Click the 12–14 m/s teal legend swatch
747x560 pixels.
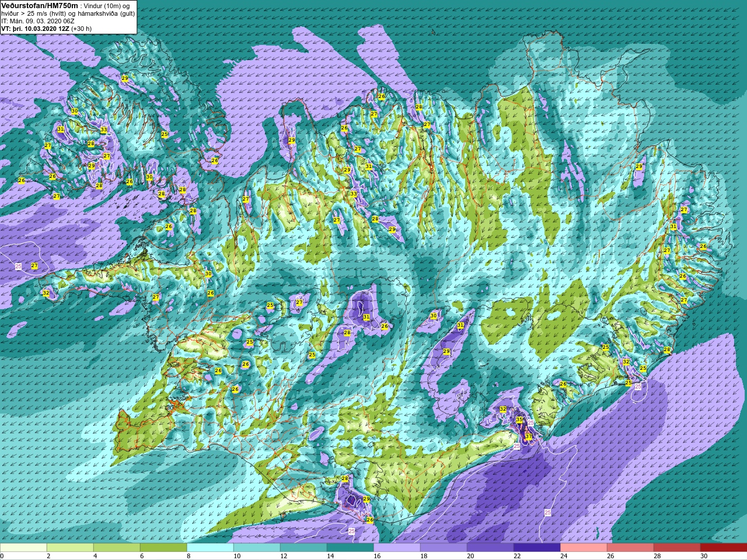click(303, 548)
